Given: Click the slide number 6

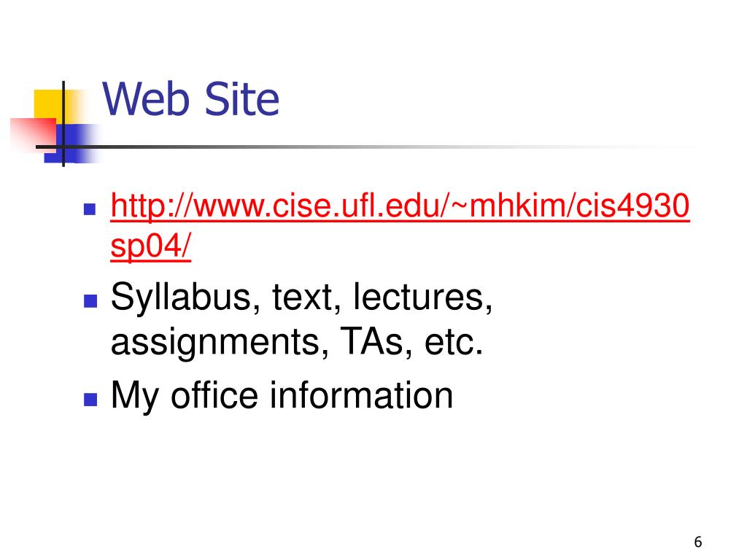Looking at the screenshot, I should 698,542.
